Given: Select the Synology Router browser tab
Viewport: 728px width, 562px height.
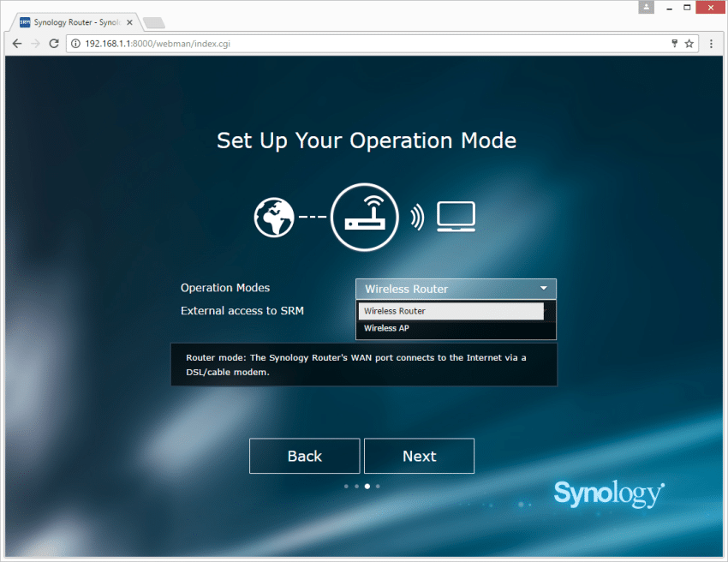Looking at the screenshot, I should click(x=76, y=22).
